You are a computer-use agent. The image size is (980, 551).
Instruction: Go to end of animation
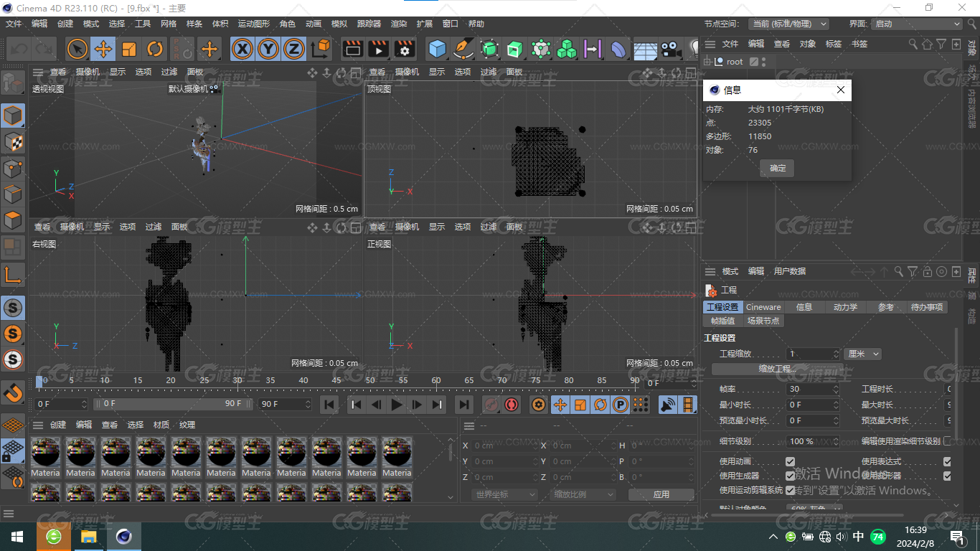464,405
